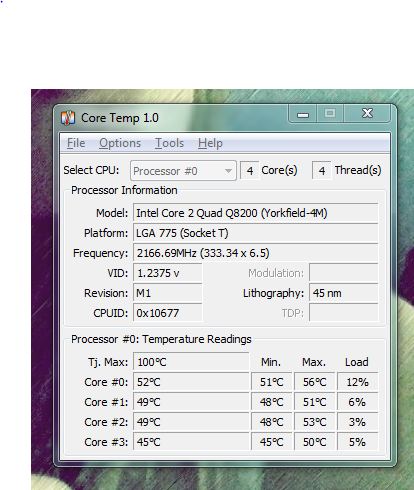Close the Core Temp window
This screenshot has width=414, height=490.
[x=367, y=113]
